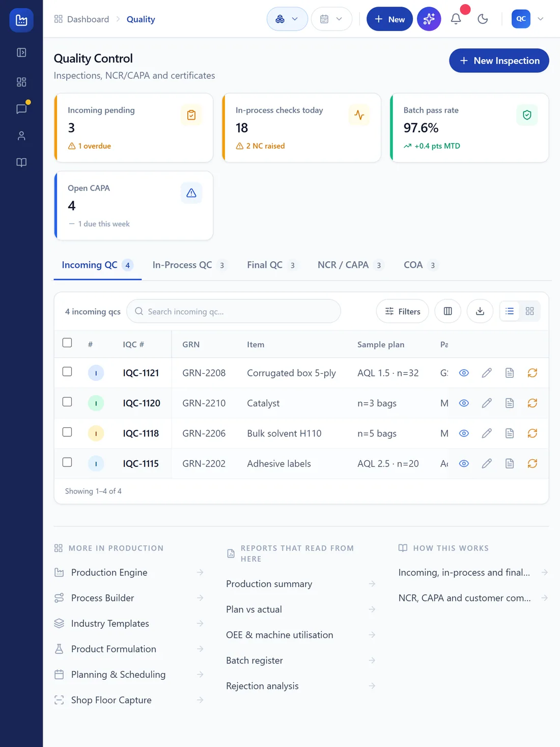Viewport: 560px width, 747px height.
Task: View IQC-1121 details eye icon
Action: (464, 373)
